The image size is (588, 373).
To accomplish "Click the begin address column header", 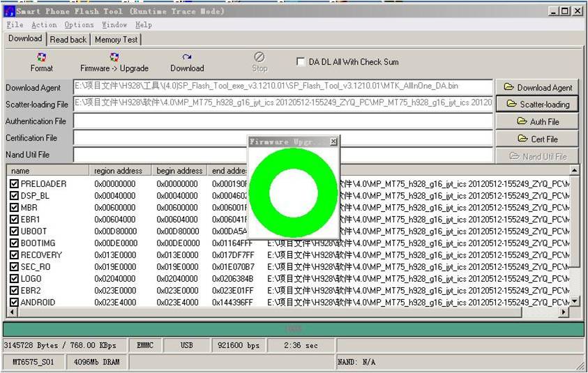I will pyautogui.click(x=179, y=171).
